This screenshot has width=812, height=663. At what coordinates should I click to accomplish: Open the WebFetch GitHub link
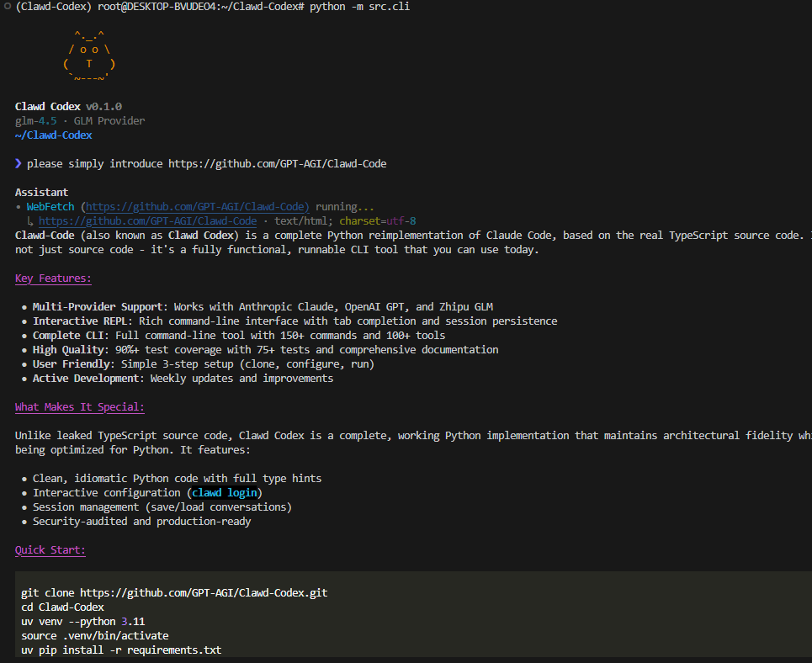pyautogui.click(x=196, y=205)
